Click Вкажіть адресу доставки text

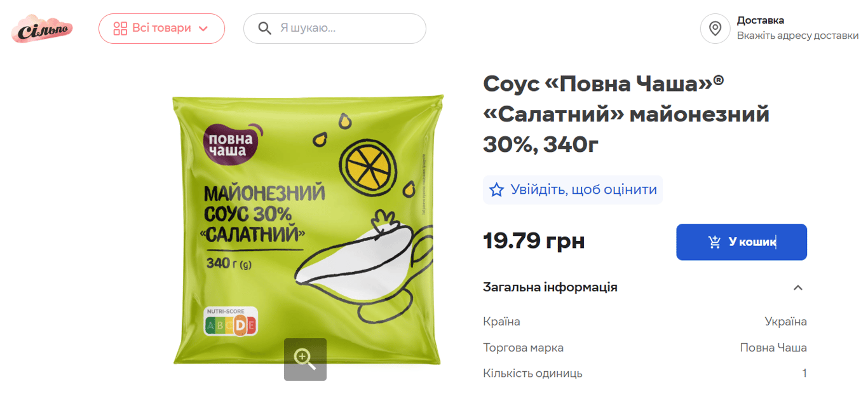tap(797, 36)
